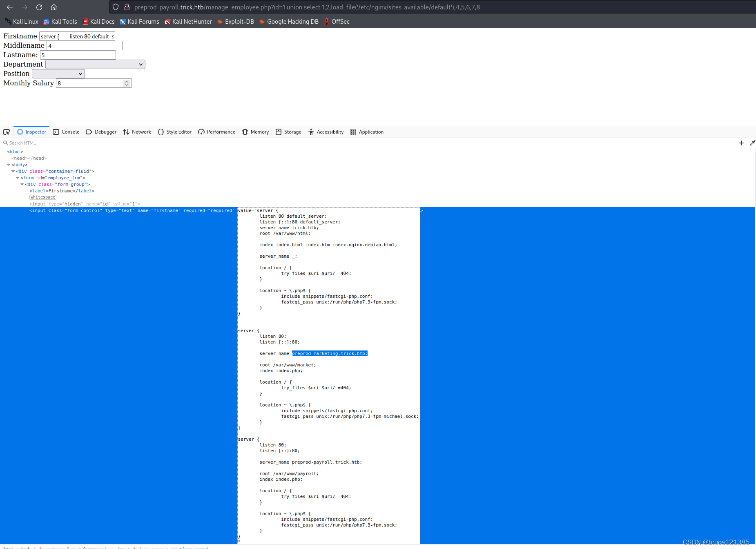Edit the Firstname input field
Screen dimensions: 756x549
tap(77, 36)
